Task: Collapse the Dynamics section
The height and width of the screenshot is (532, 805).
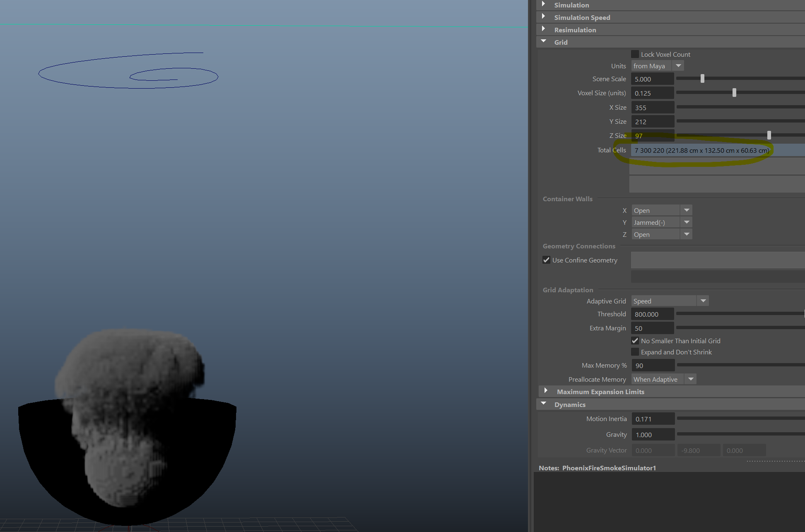Action: (x=543, y=404)
